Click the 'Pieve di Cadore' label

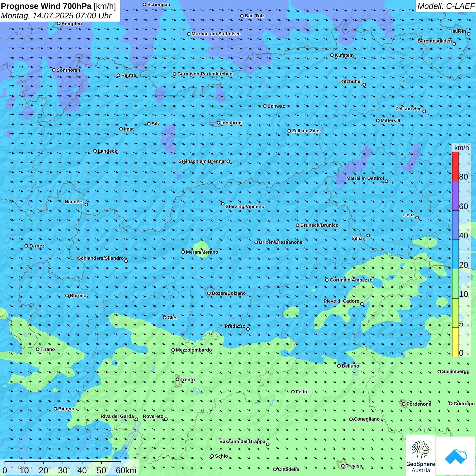coord(341,301)
